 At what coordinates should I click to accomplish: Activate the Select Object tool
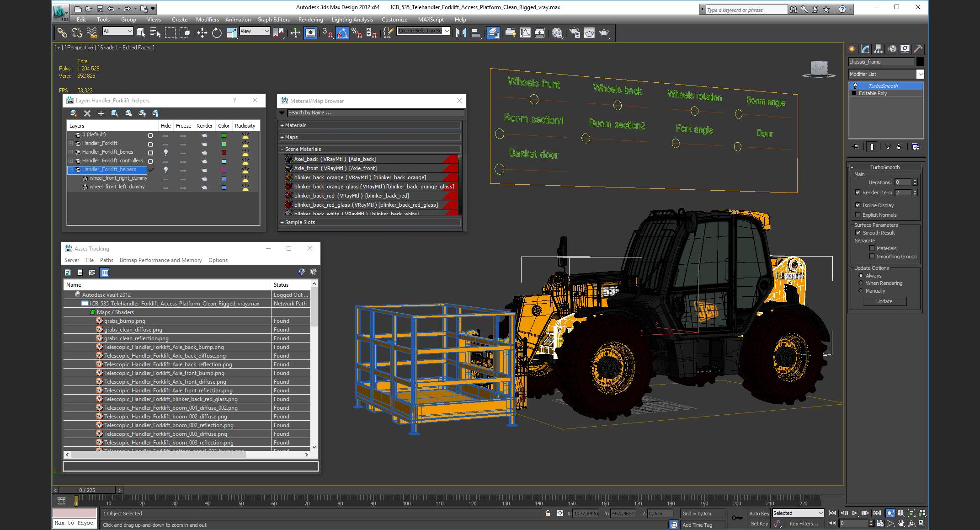(141, 32)
